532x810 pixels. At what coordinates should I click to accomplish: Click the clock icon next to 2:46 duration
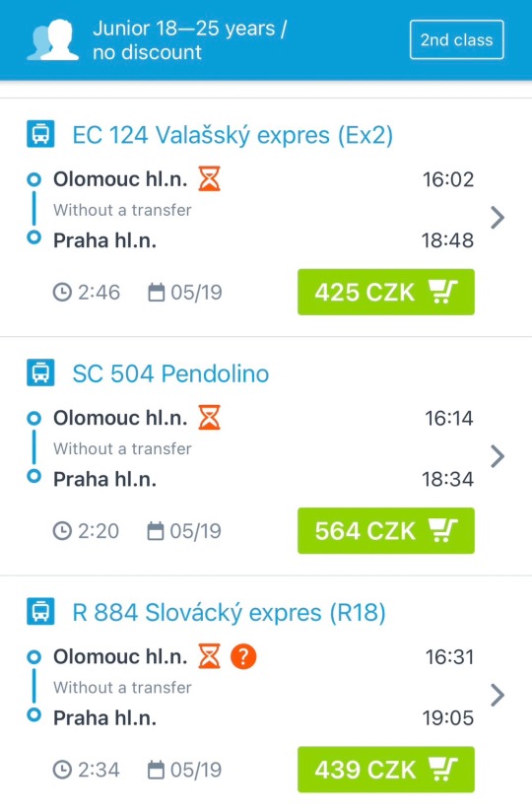[x=62, y=293]
